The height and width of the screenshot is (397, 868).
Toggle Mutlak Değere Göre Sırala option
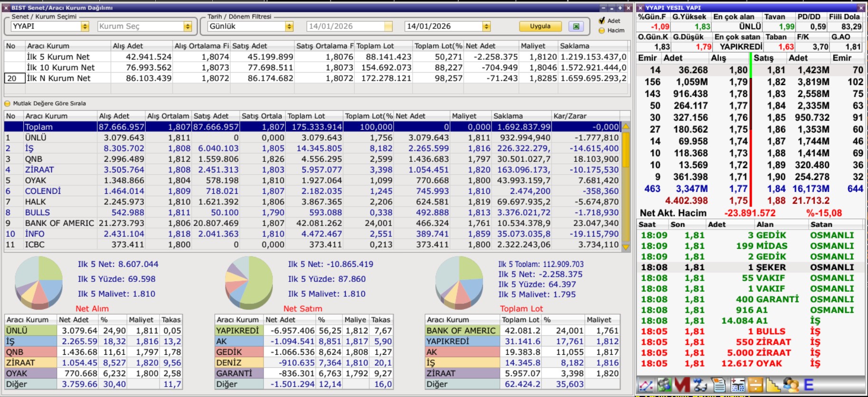(7, 104)
